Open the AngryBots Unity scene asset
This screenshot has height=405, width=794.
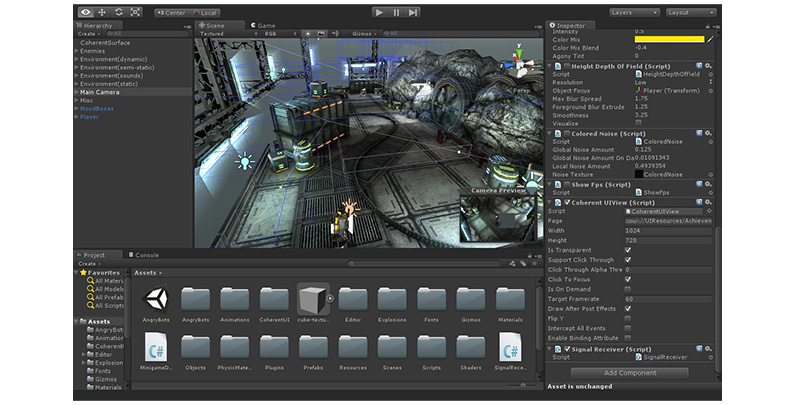[x=156, y=298]
